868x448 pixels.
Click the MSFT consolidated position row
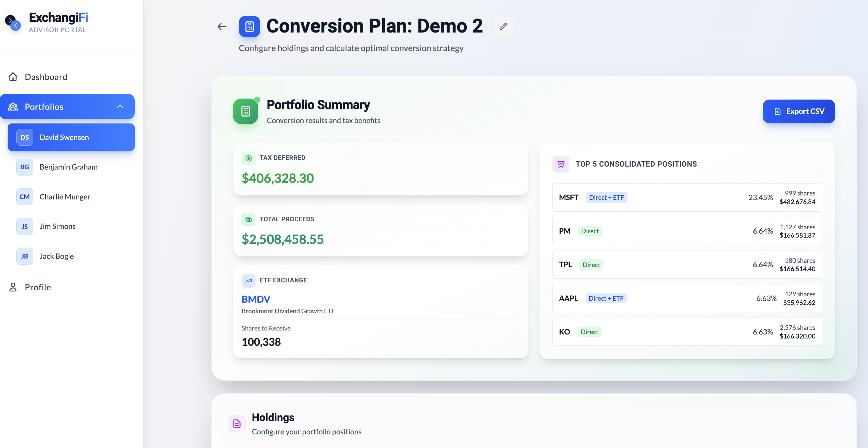pos(687,197)
